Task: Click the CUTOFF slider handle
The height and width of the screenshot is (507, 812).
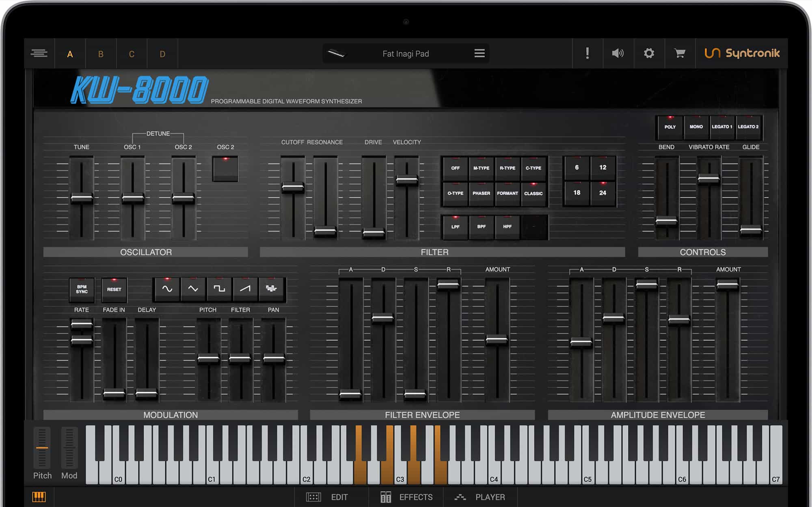Action: (x=293, y=187)
